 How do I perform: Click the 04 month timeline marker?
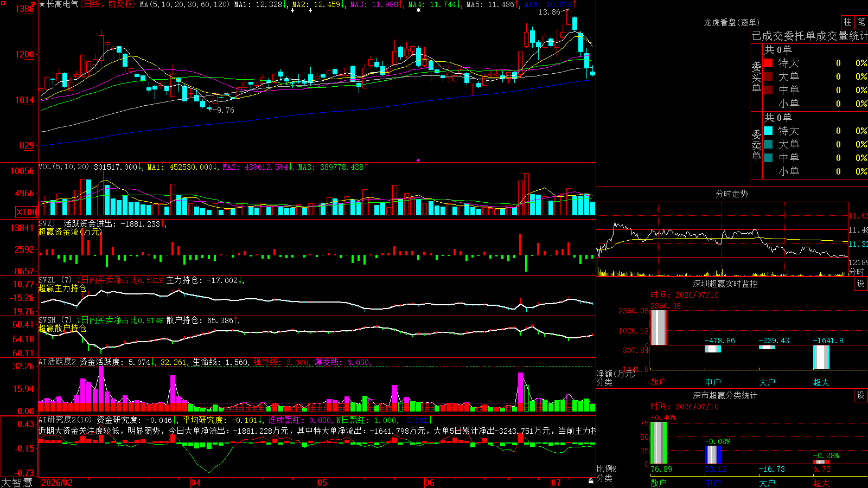coord(196,483)
